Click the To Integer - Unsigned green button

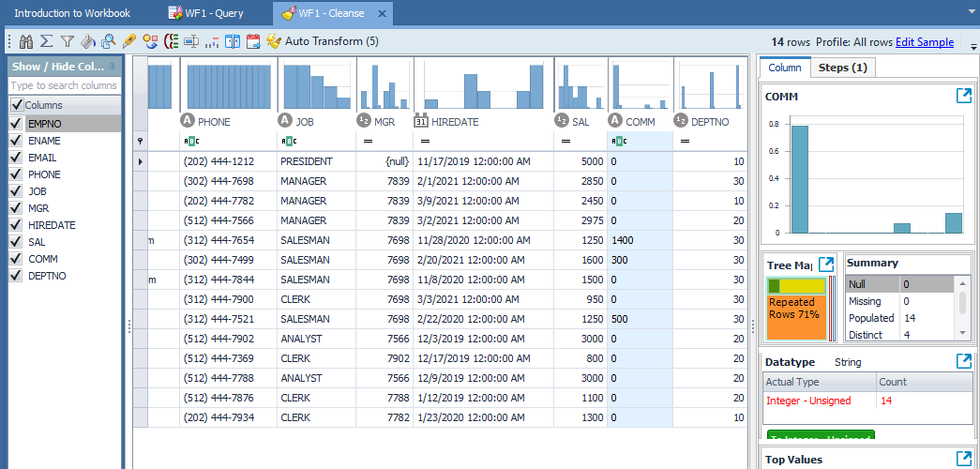coord(820,434)
